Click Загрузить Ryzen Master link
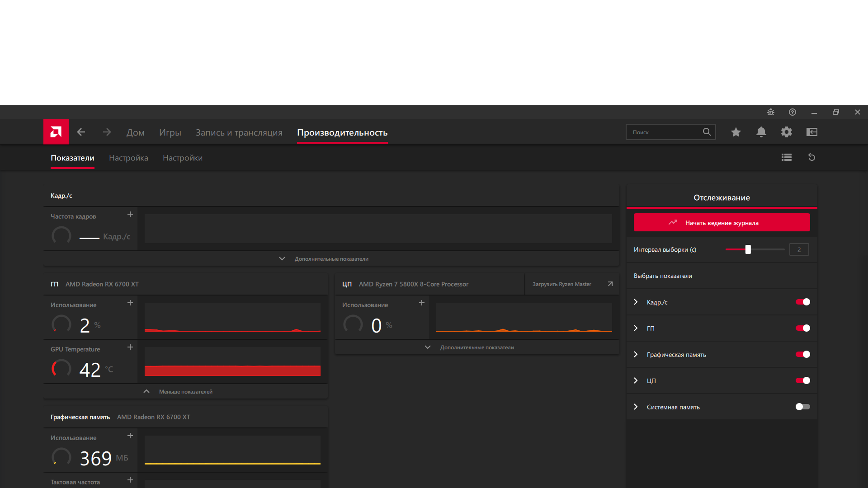Image resolution: width=868 pixels, height=488 pixels. (x=562, y=284)
